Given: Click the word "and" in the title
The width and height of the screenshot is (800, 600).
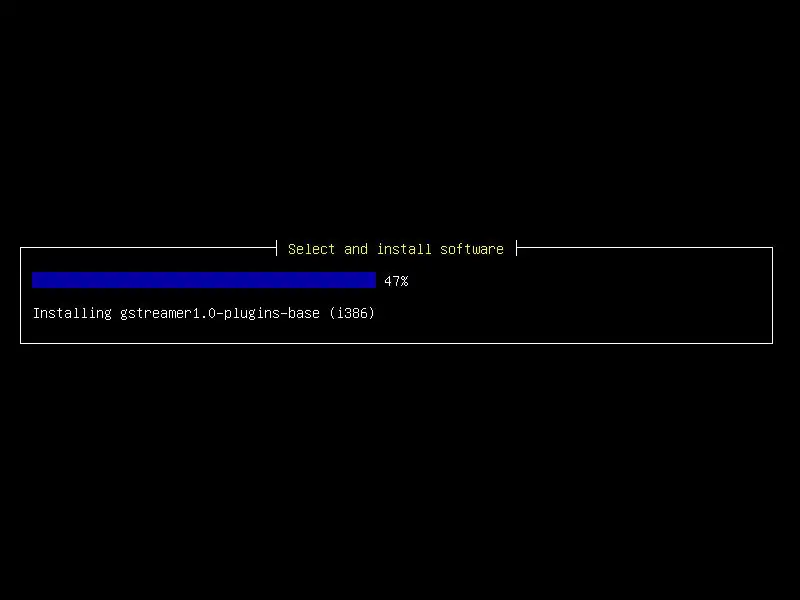Looking at the screenshot, I should (356, 249).
